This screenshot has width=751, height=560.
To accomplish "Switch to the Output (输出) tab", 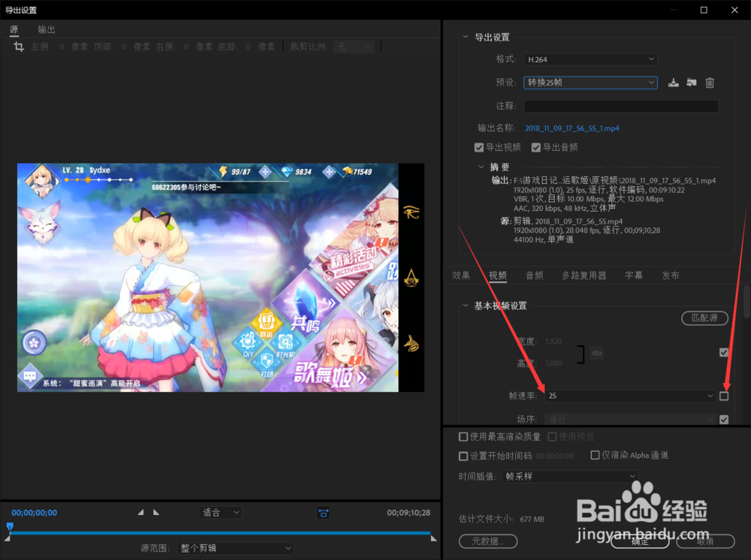I will (x=47, y=29).
